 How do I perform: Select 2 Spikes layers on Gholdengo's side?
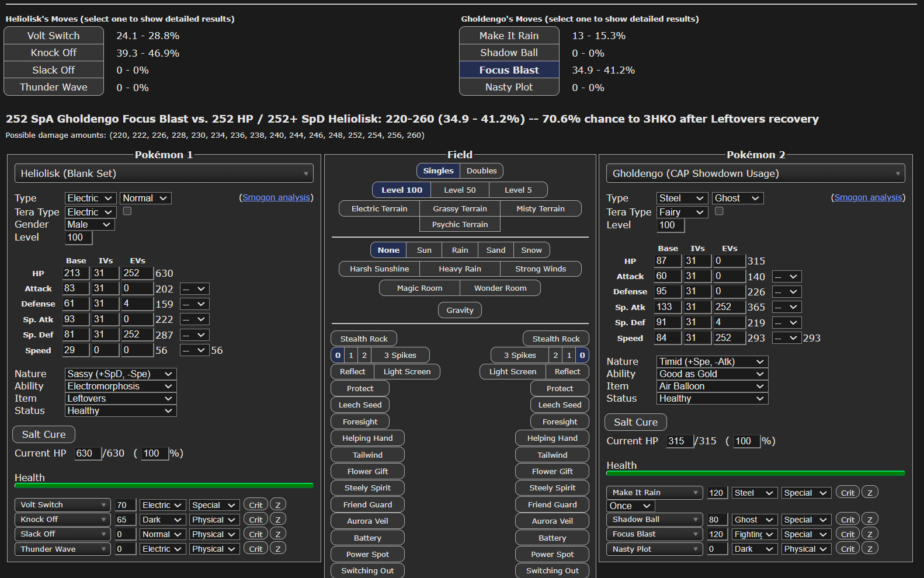(x=555, y=356)
